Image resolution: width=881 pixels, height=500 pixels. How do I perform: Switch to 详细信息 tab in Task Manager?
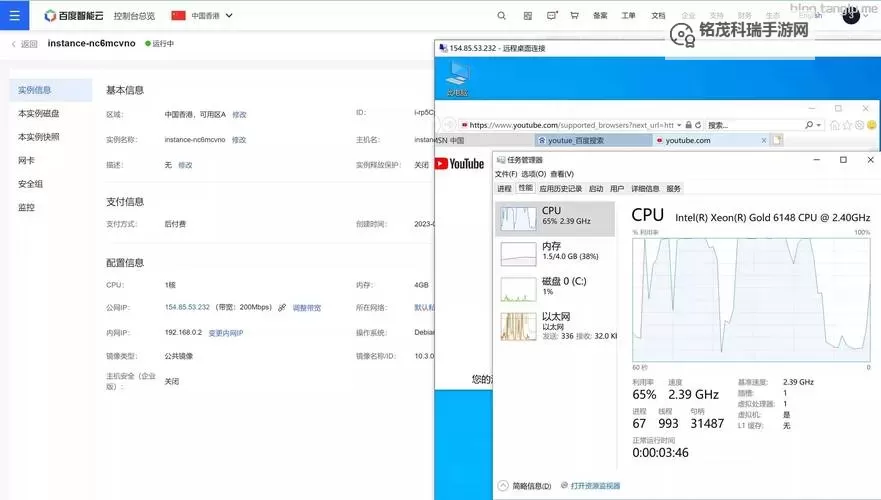645,189
